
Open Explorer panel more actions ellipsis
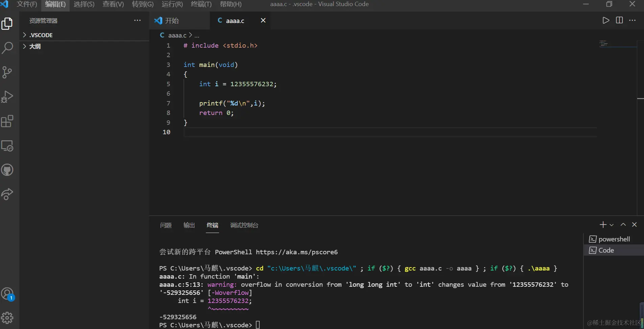[x=137, y=20]
